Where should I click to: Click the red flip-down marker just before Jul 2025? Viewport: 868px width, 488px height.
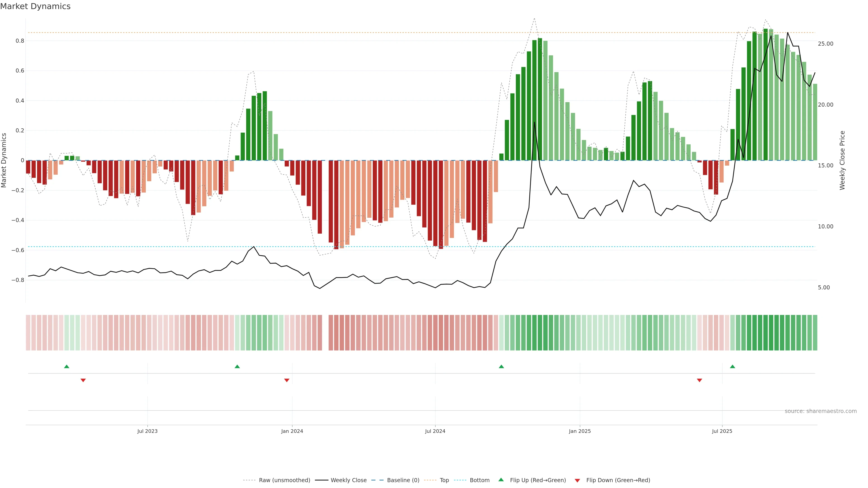coord(700,380)
